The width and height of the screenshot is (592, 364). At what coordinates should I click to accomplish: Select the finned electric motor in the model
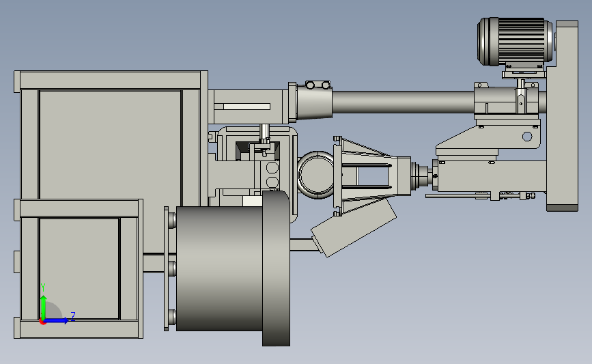point(516,42)
